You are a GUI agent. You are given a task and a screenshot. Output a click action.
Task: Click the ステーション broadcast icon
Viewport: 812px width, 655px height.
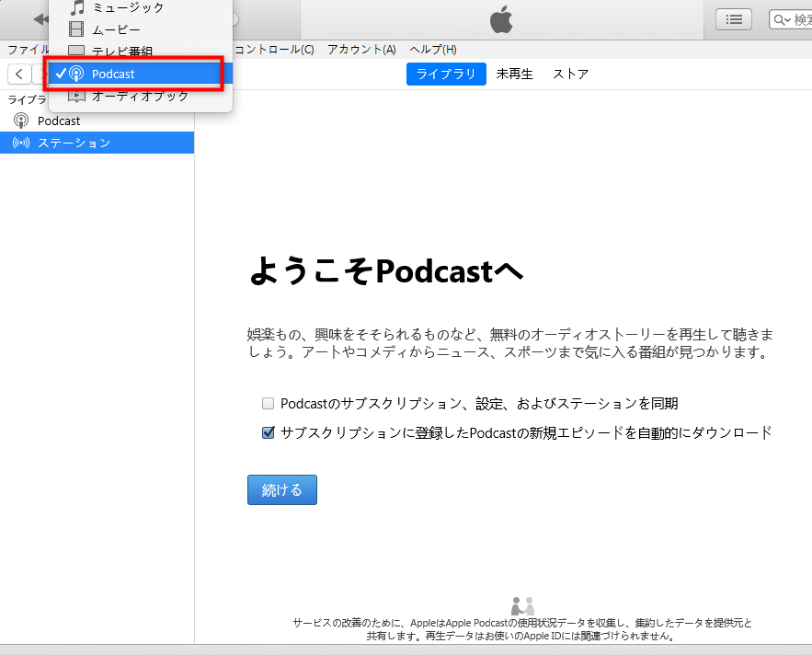coord(21,143)
